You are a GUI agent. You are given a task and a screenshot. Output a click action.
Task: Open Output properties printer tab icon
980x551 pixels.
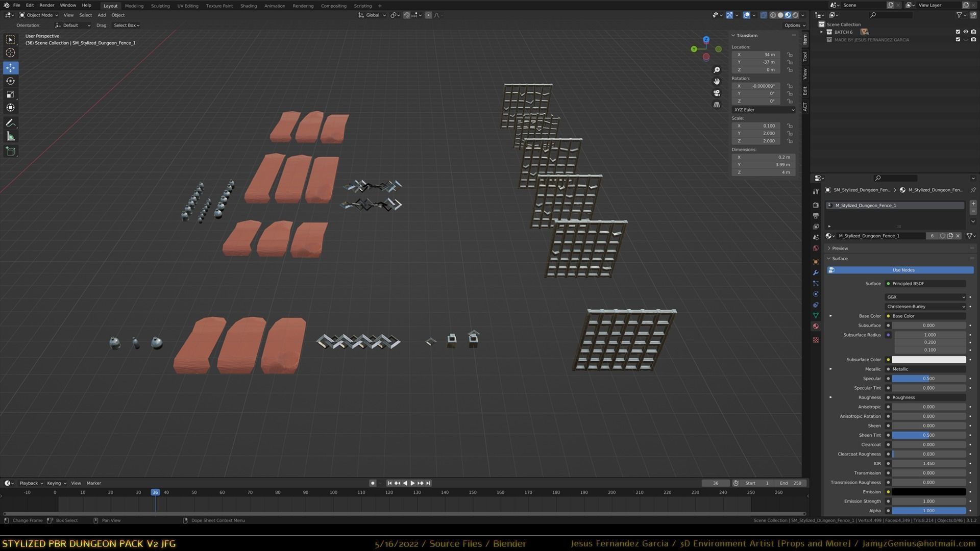pyautogui.click(x=816, y=216)
